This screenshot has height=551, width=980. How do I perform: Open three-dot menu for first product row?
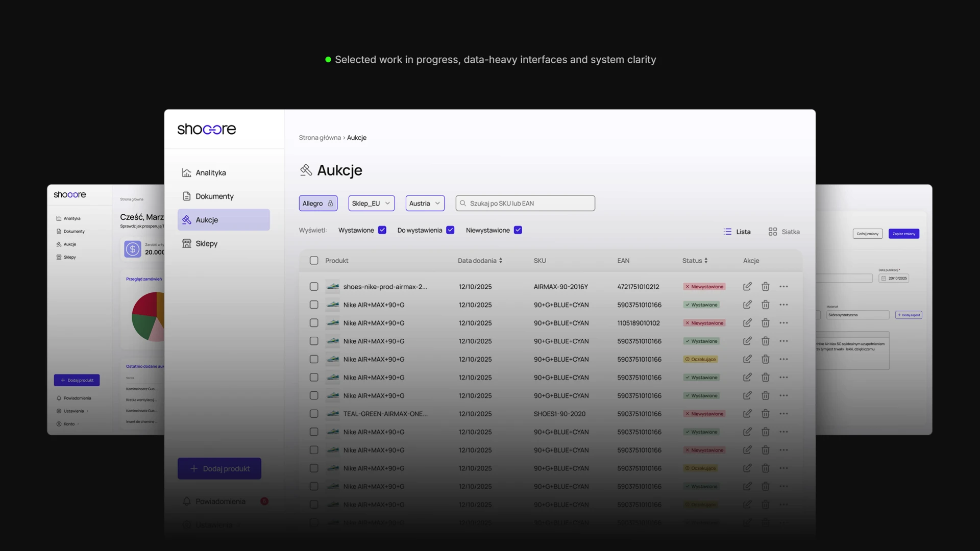pos(783,287)
